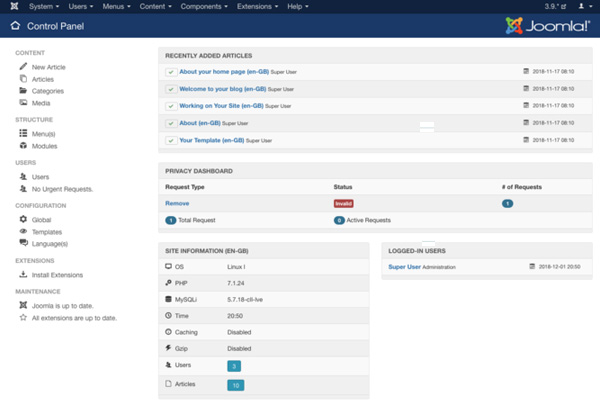Toggle published check for About (en-GB)

pyautogui.click(x=171, y=123)
